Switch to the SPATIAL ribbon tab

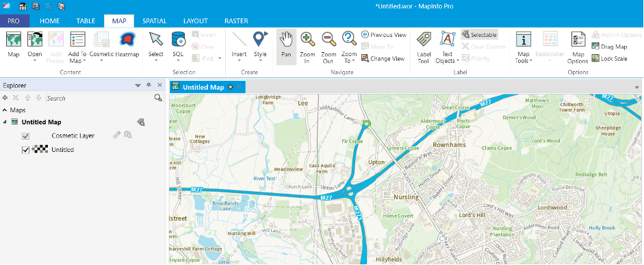coord(155,21)
